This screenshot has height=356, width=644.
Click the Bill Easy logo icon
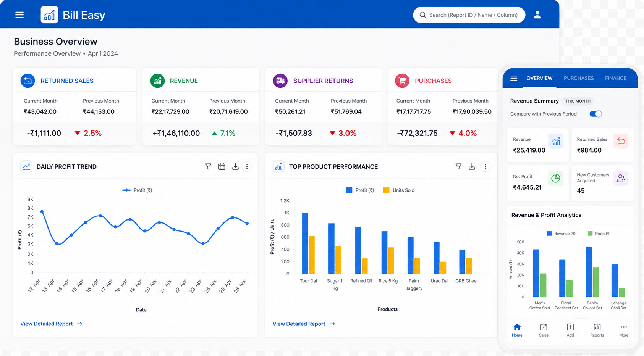click(49, 15)
